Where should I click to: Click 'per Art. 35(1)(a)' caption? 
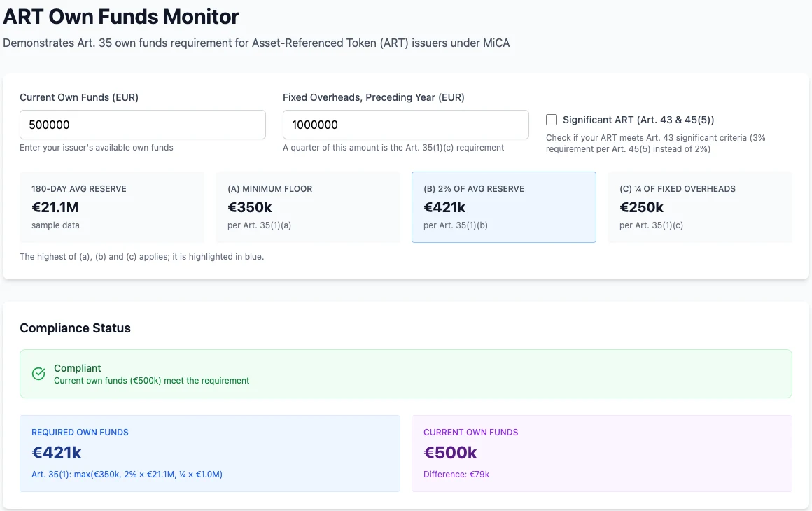pos(260,225)
